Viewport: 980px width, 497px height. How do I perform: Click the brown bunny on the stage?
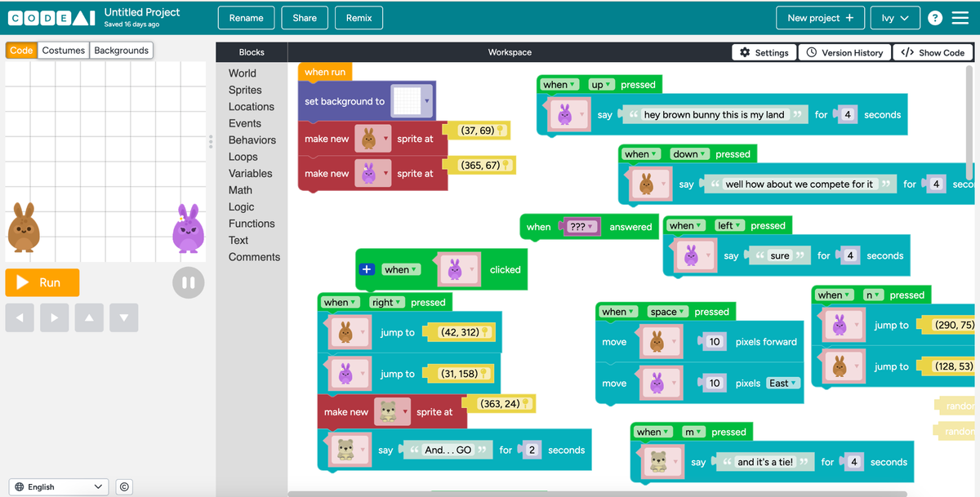[24, 228]
